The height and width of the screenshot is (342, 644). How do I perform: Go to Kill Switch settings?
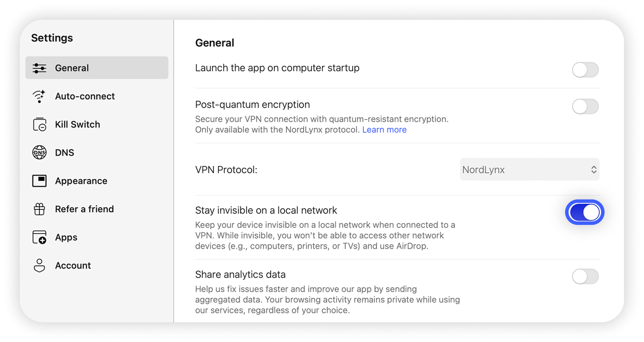[77, 124]
